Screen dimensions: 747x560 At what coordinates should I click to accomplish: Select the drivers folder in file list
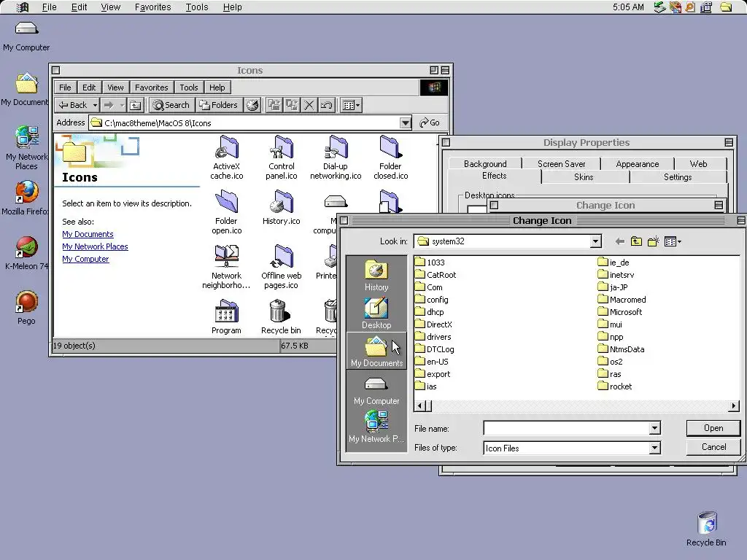tap(433, 337)
